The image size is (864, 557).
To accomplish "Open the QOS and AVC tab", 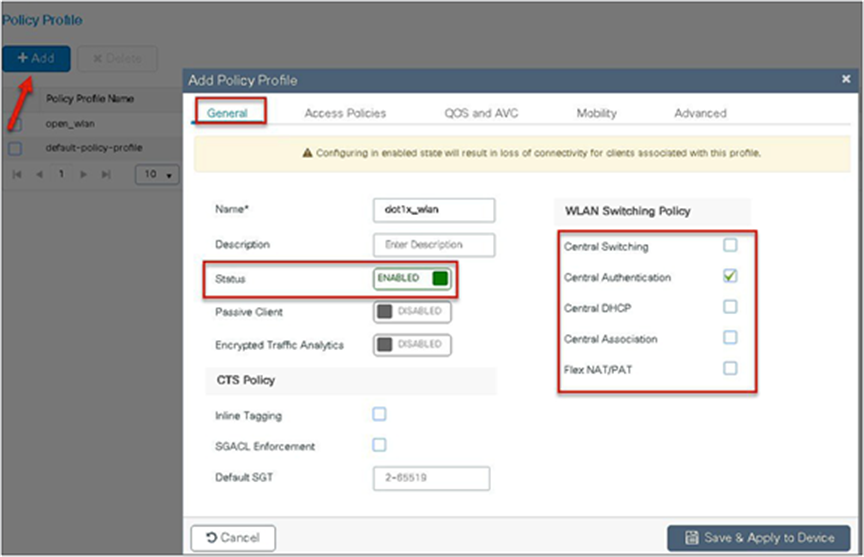I will pyautogui.click(x=481, y=113).
